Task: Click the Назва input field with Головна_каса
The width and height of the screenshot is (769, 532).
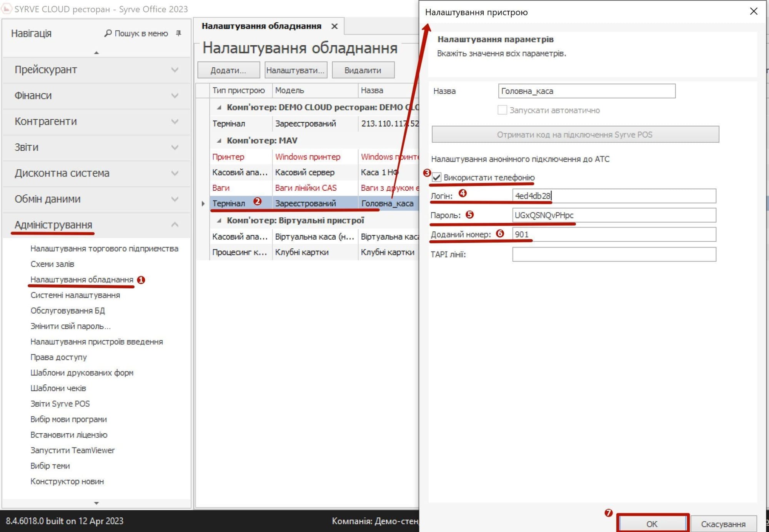Action: [586, 91]
